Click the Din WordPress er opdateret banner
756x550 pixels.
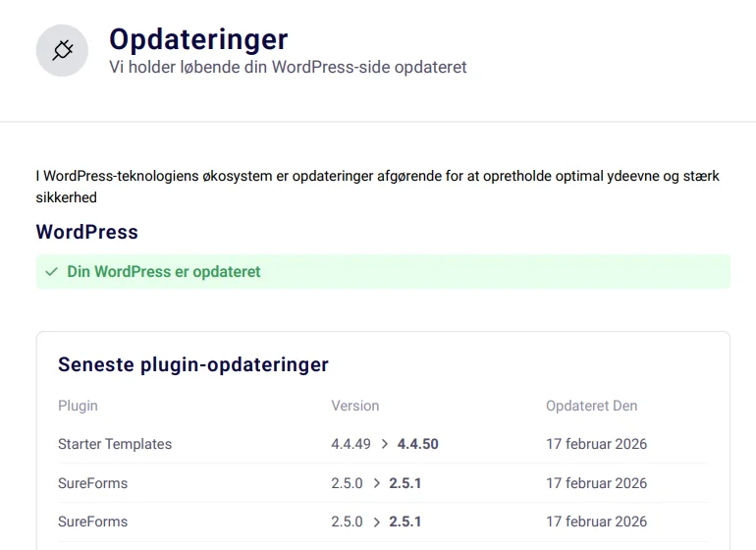tap(383, 272)
